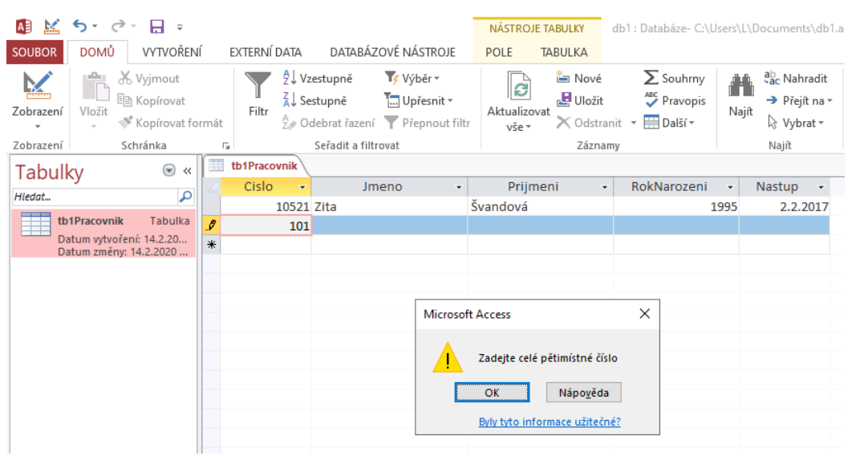Switch to the TABULKA tab
Screen dimensions: 868x456
tap(563, 52)
